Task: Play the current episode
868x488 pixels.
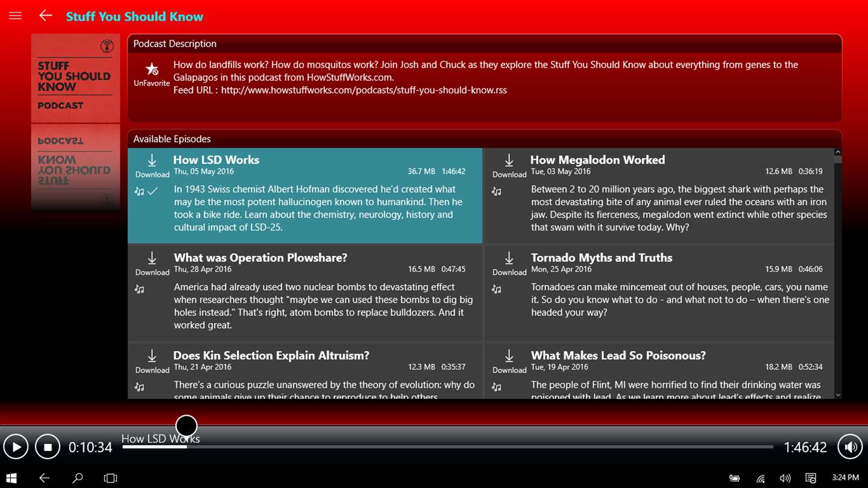Action: [16, 447]
